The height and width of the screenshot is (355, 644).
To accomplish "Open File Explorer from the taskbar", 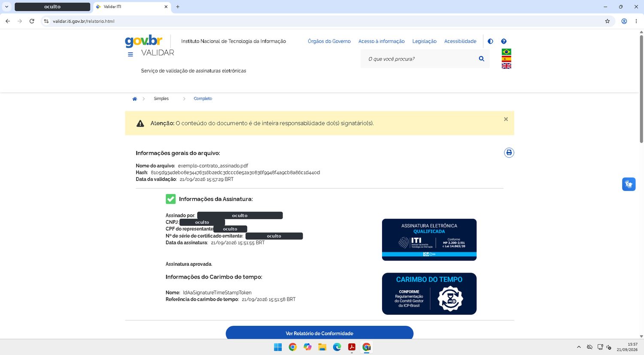I will [x=322, y=347].
